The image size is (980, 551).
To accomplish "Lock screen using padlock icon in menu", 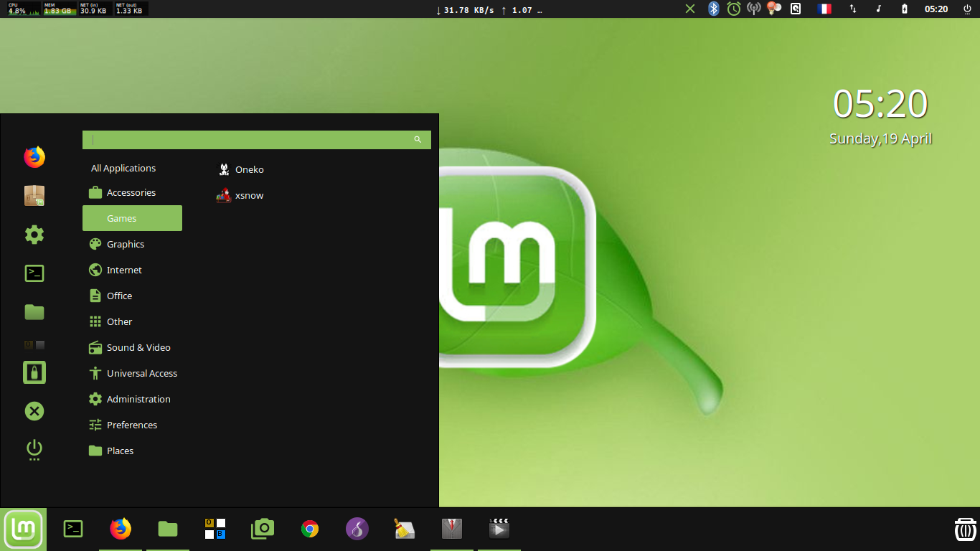I will [34, 372].
